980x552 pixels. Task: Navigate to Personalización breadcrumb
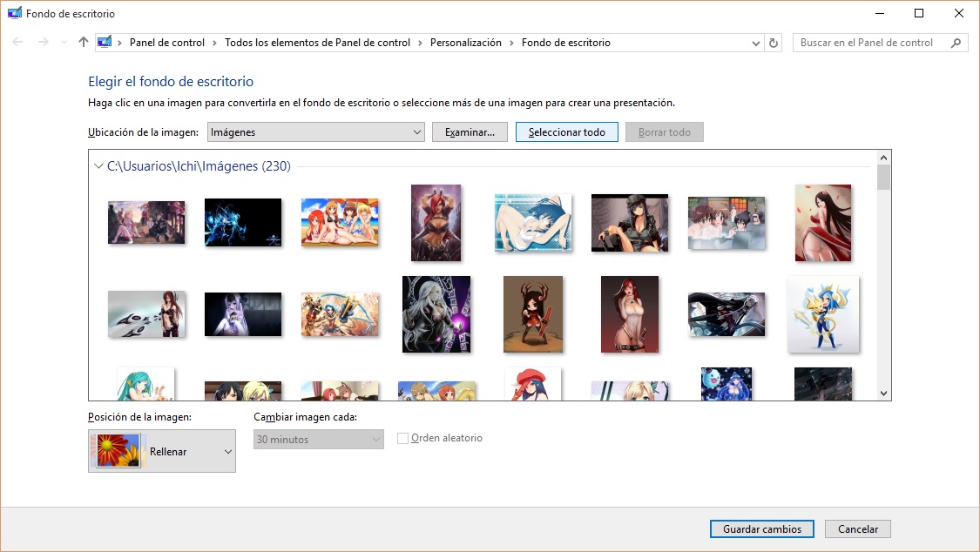point(466,43)
